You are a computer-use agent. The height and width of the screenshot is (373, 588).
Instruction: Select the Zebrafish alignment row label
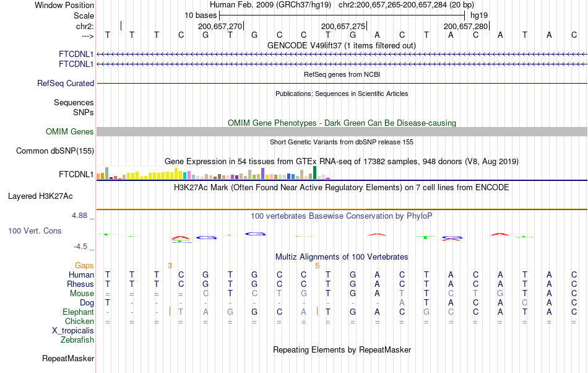tap(77, 340)
